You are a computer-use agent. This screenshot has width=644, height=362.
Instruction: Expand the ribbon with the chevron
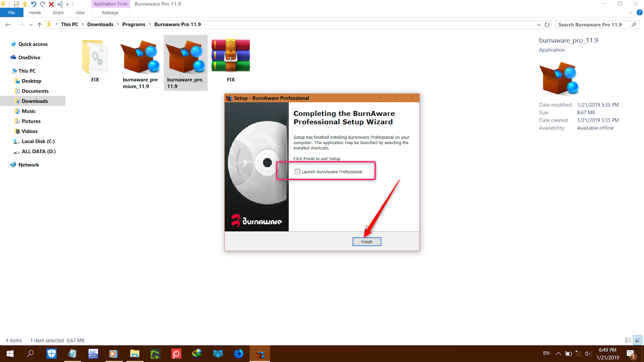(631, 12)
